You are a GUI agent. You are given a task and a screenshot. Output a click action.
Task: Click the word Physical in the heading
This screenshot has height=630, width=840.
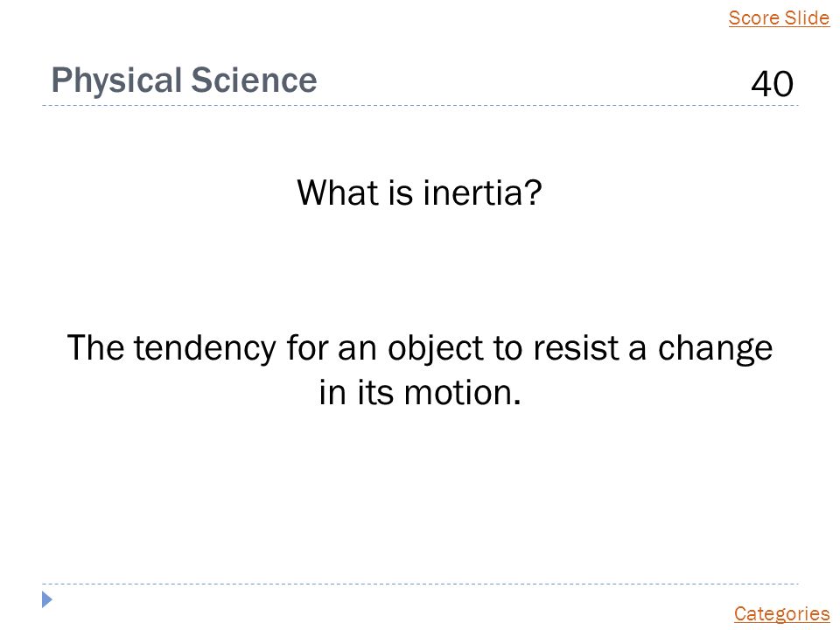pyautogui.click(x=116, y=81)
